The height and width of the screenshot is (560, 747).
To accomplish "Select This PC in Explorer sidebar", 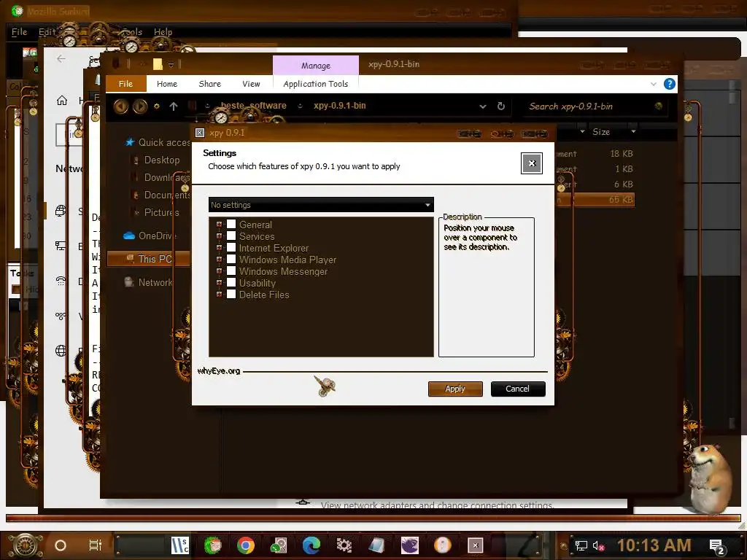I will coord(149,259).
